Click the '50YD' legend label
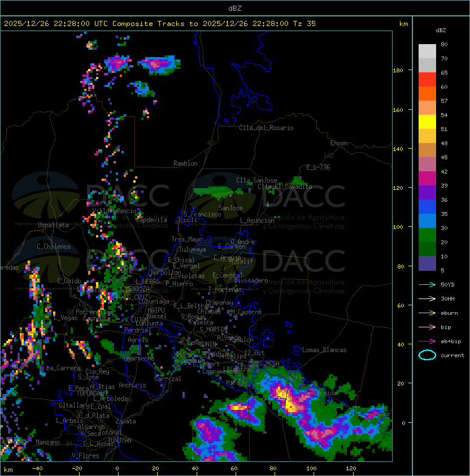The image size is (470, 476). pyautogui.click(x=447, y=285)
